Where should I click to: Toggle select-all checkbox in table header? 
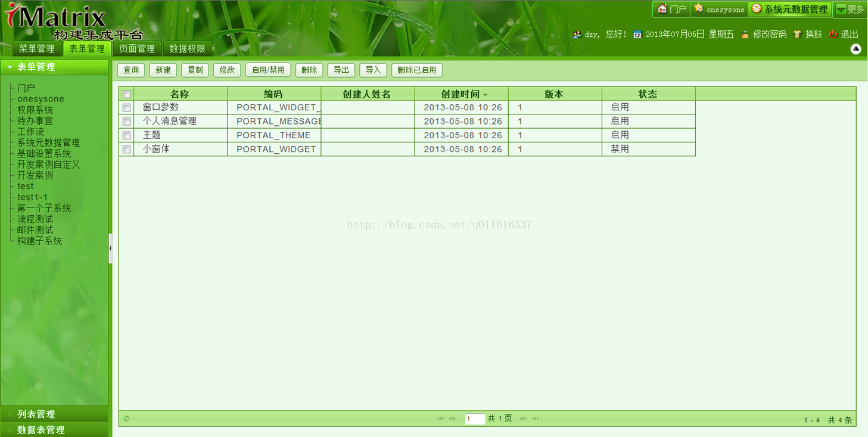pos(126,94)
